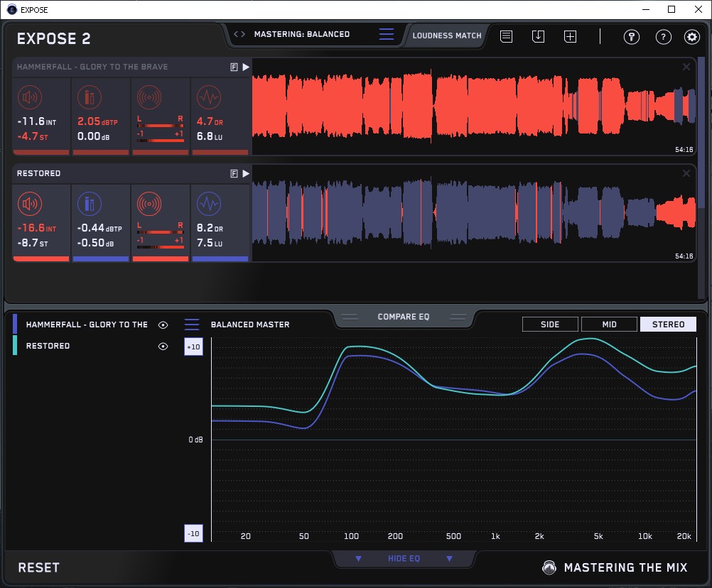Toggle visibility of Restored EQ curve

coord(163,346)
